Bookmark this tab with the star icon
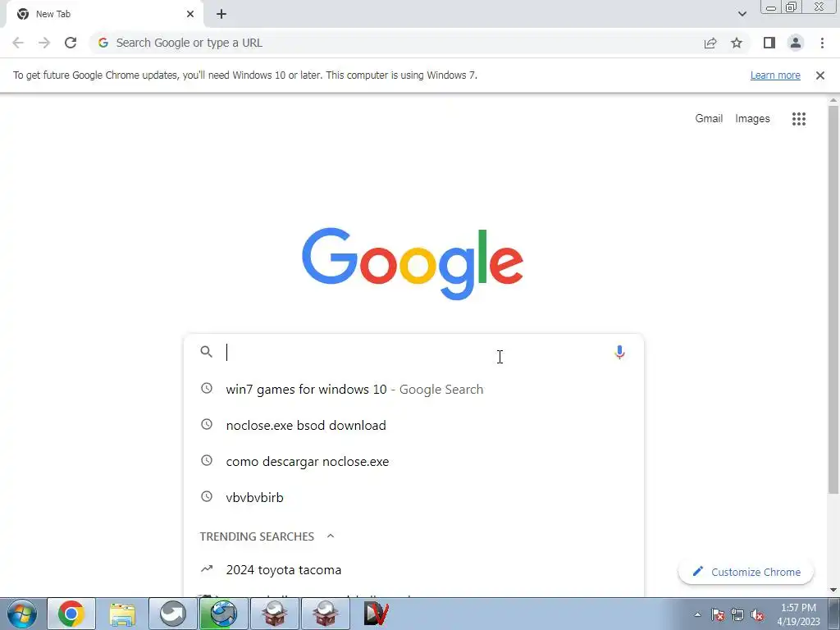Viewport: 840px width, 630px height. (737, 43)
